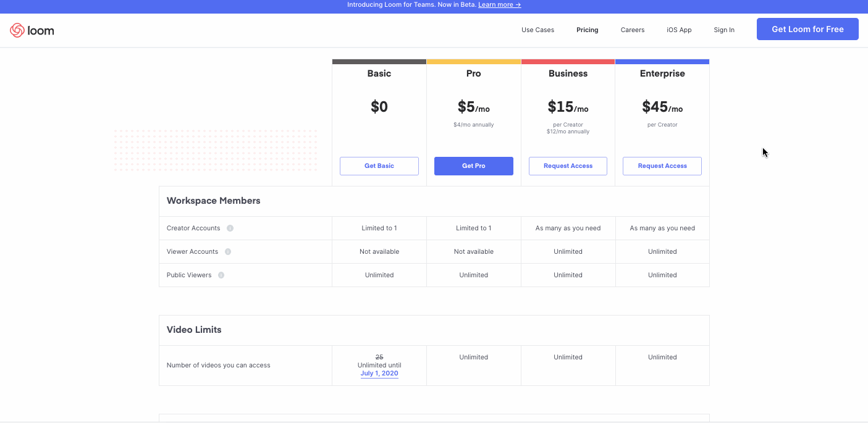Click info icon beside Viewer Accounts
Viewport: 868px width, 423px height.
[228, 252]
